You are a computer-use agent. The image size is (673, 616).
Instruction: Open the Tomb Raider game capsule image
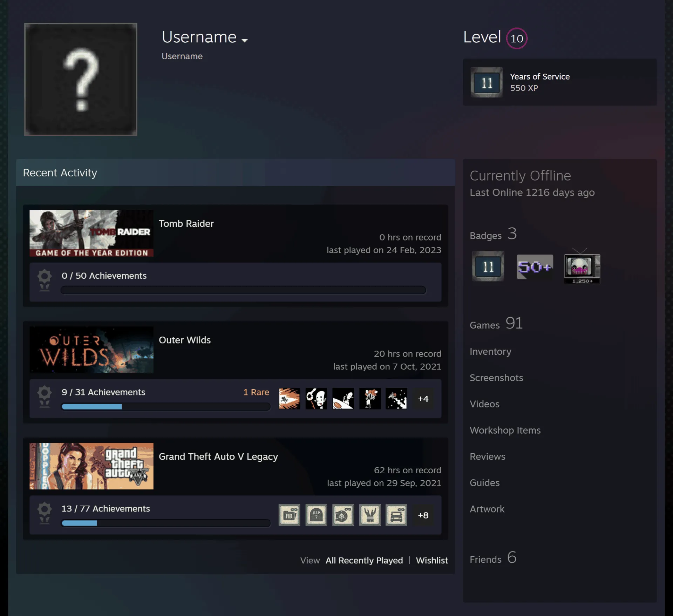(91, 233)
